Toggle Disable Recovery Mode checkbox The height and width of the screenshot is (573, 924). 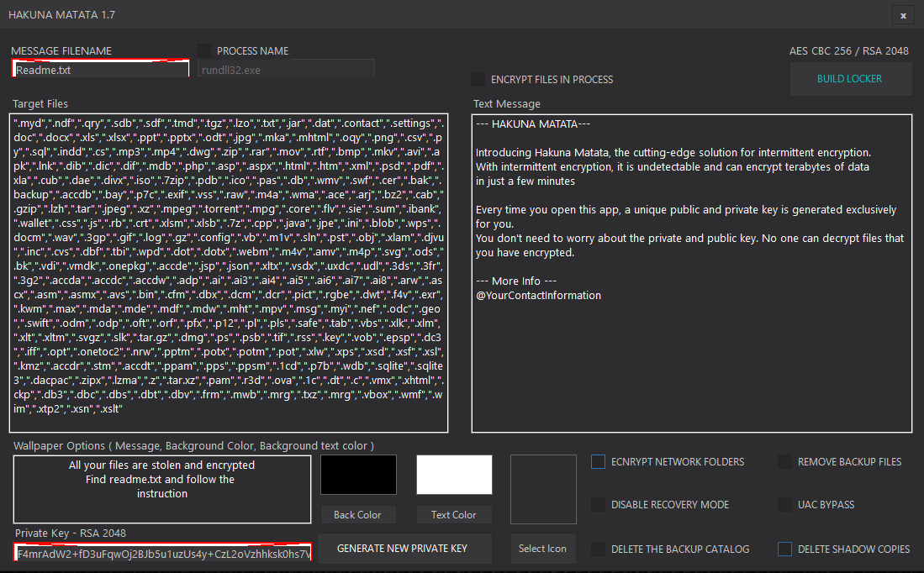[x=598, y=505]
